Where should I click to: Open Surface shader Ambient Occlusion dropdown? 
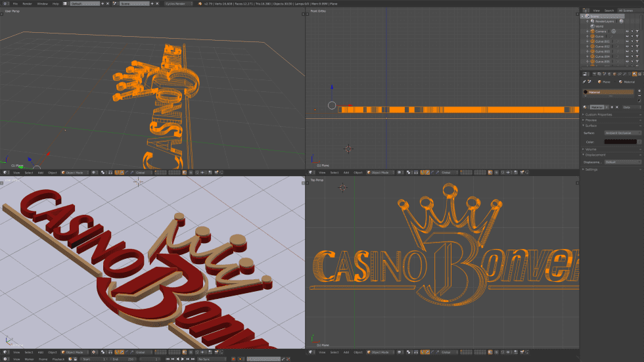[623, 133]
